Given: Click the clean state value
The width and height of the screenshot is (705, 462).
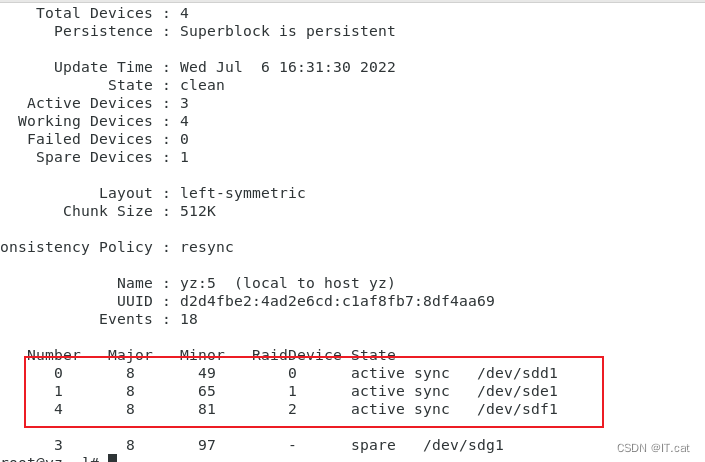Looking at the screenshot, I should (x=202, y=85).
